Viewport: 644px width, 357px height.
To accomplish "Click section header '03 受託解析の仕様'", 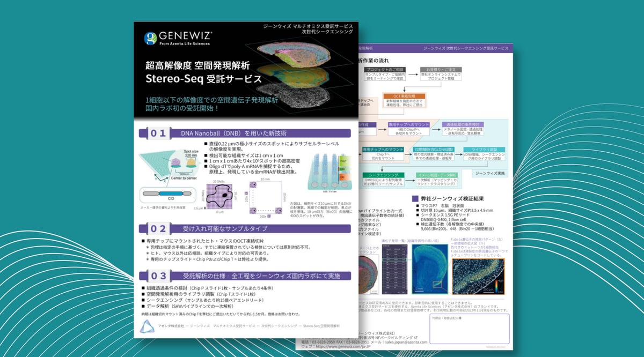I will 245,276.
